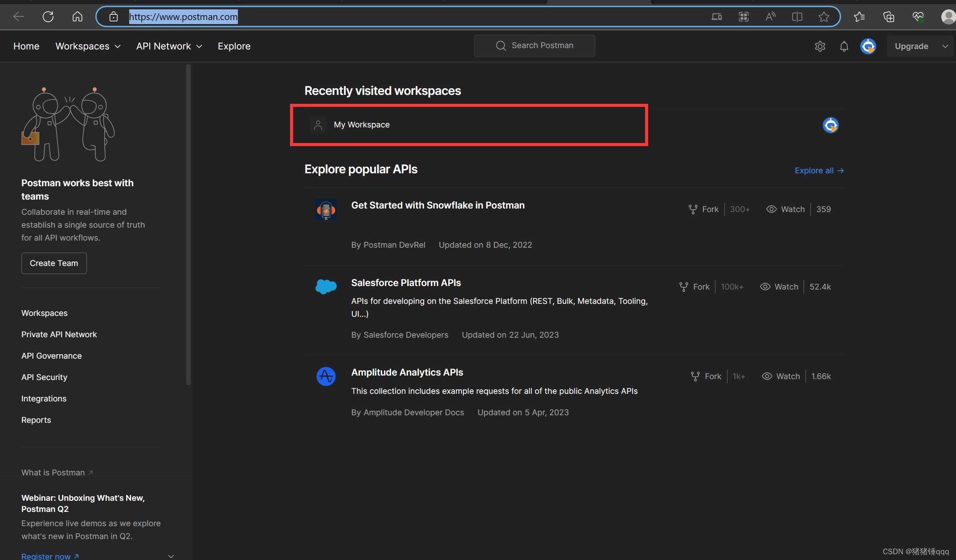This screenshot has width=956, height=560.
Task: Open Get Started with Snowflake in Postman
Action: click(x=438, y=205)
